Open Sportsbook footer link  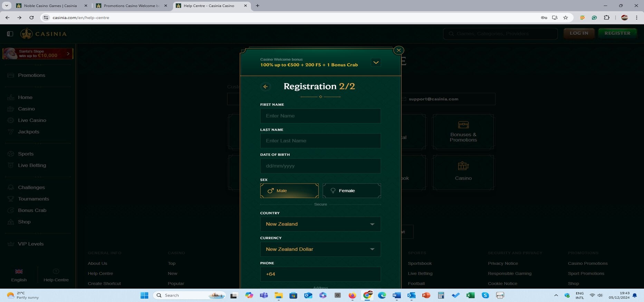click(x=420, y=263)
